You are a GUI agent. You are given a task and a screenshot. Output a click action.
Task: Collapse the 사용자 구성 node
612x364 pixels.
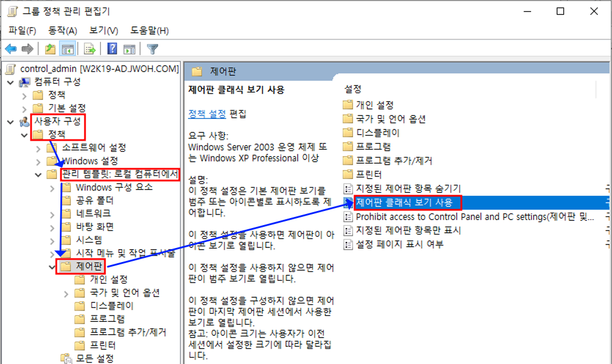pyautogui.click(x=11, y=122)
